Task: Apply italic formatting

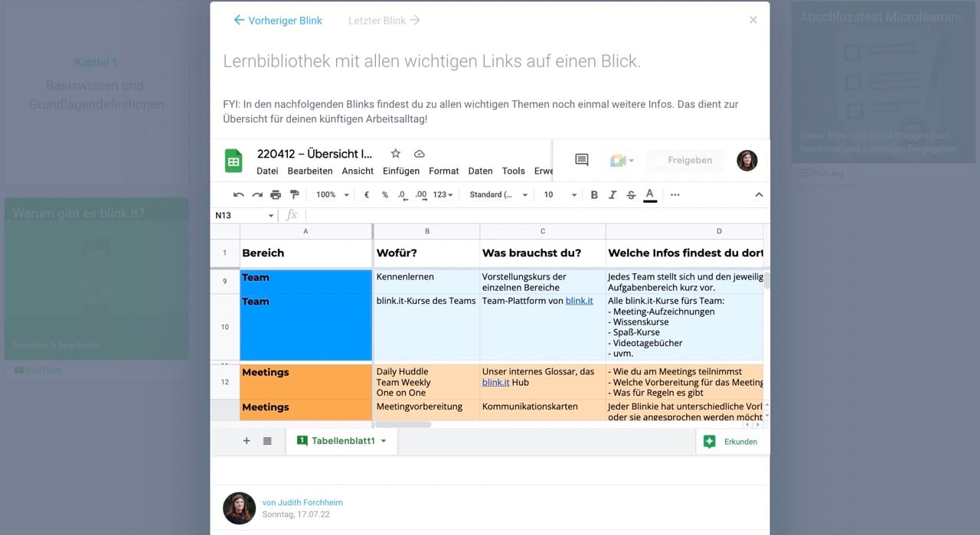Action: pos(612,195)
